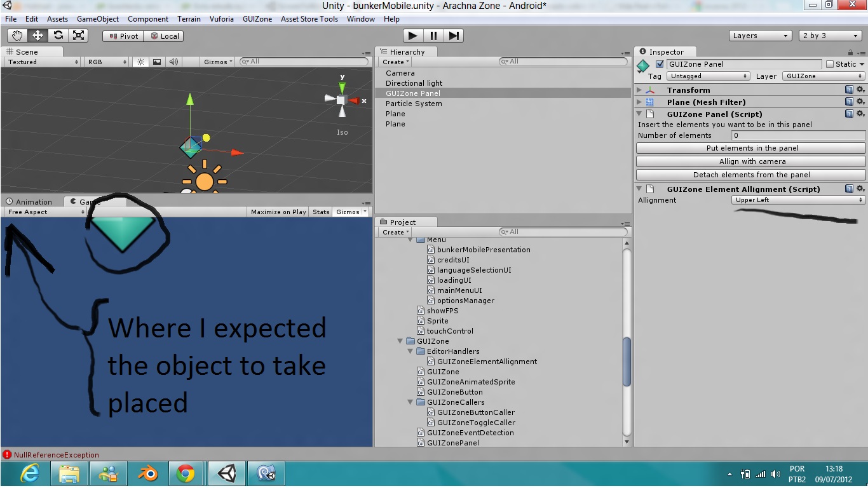Image resolution: width=868 pixels, height=488 pixels.
Task: Select the Scale tool
Action: (x=78, y=36)
